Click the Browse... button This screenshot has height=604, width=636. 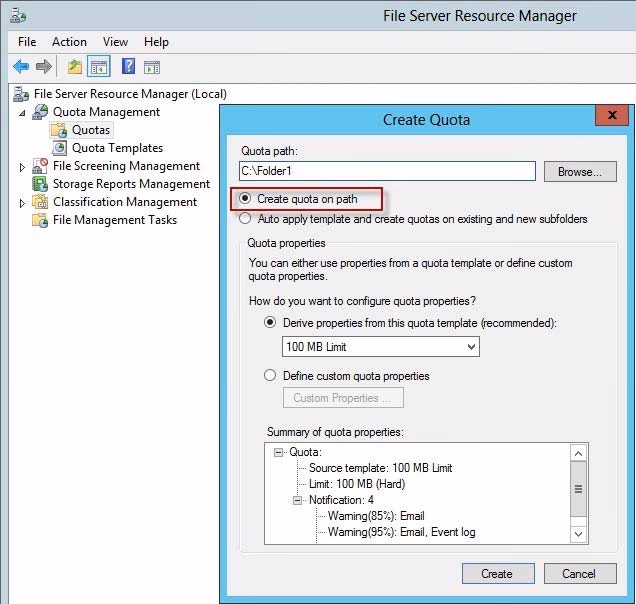[580, 172]
